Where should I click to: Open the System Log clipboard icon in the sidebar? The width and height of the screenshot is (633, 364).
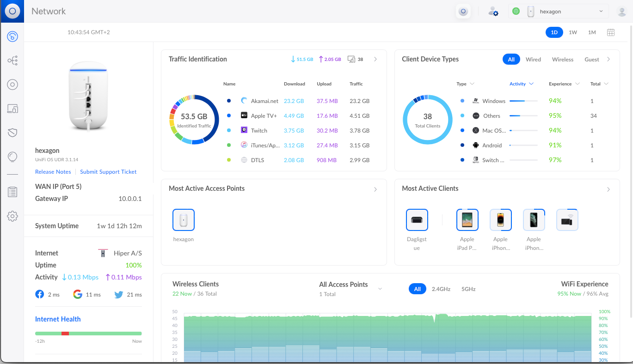tap(12, 192)
